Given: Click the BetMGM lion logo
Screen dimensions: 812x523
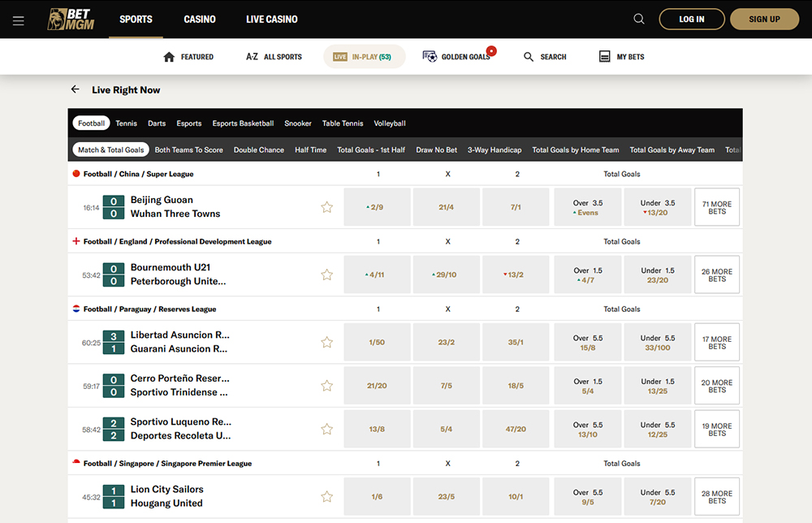Looking at the screenshot, I should pos(71,19).
